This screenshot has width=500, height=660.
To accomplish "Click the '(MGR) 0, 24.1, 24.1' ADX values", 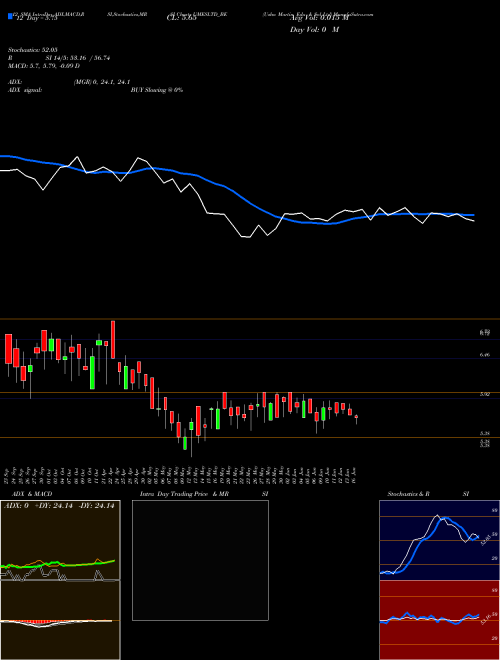I will pyautogui.click(x=102, y=82).
